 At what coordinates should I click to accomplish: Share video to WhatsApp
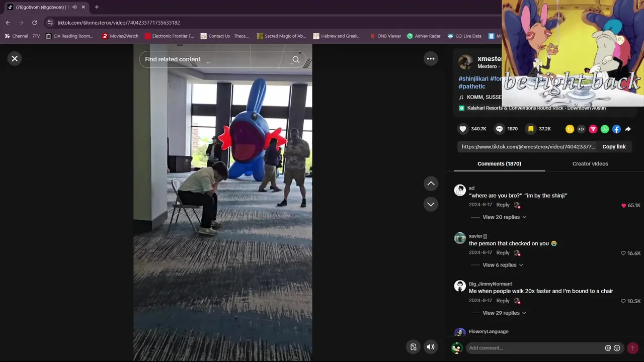click(605, 129)
